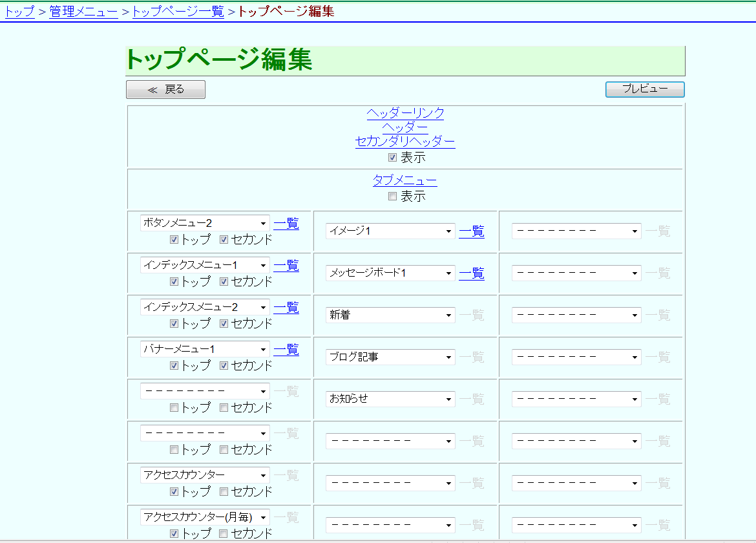Toggle セカンド checkbox for ボタンメニュー2

click(x=224, y=240)
